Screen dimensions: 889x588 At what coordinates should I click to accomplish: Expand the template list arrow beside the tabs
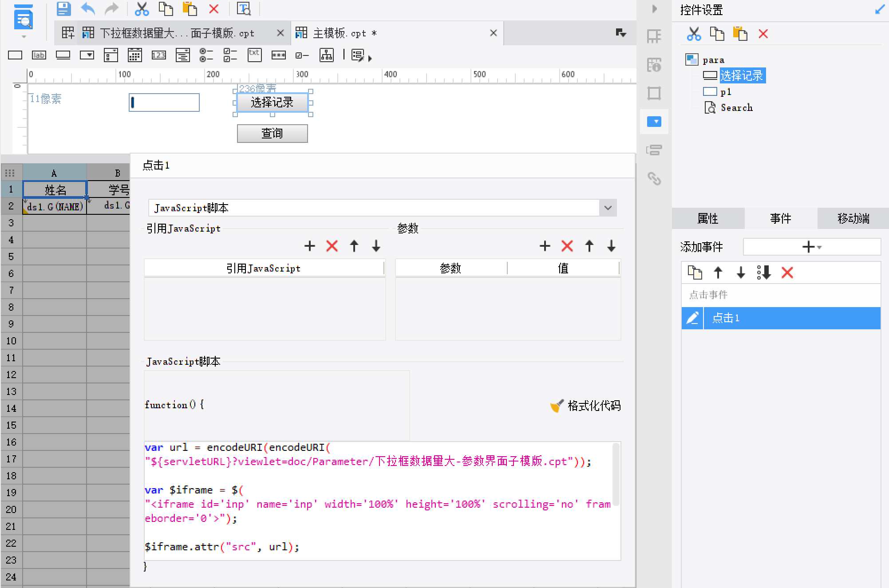[620, 33]
